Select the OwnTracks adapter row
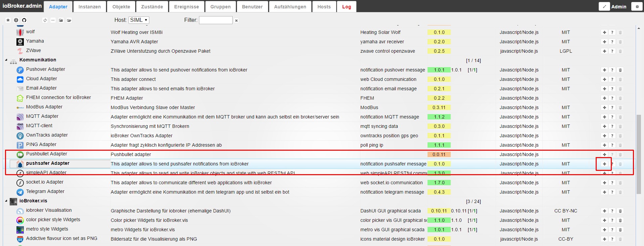Viewport: 644px width, 246px height. click(319, 136)
